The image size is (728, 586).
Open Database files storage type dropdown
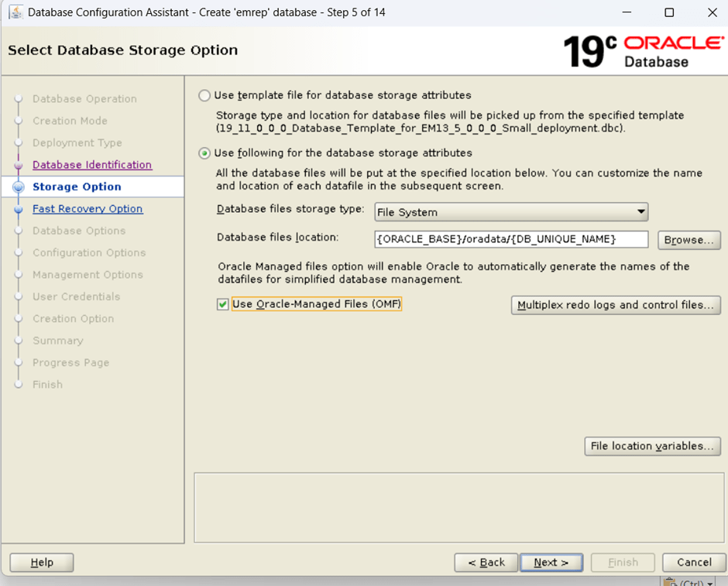click(510, 212)
